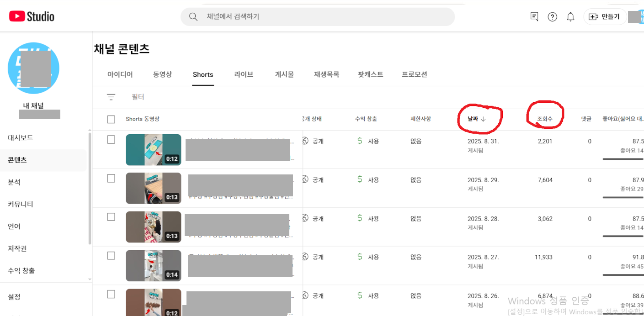Click the like ratio bar under 좋아요 45
Viewport: 644px width, 316px height.
pyautogui.click(x=623, y=275)
